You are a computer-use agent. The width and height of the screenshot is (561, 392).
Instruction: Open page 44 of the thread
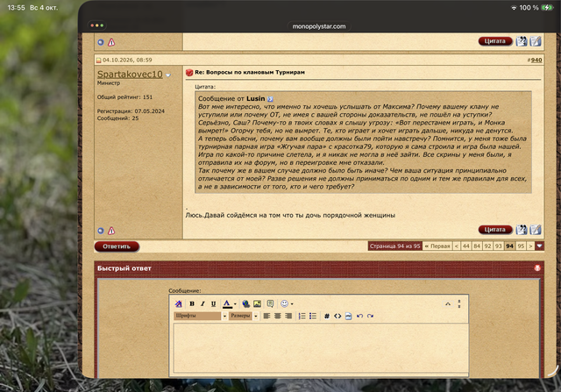(465, 246)
